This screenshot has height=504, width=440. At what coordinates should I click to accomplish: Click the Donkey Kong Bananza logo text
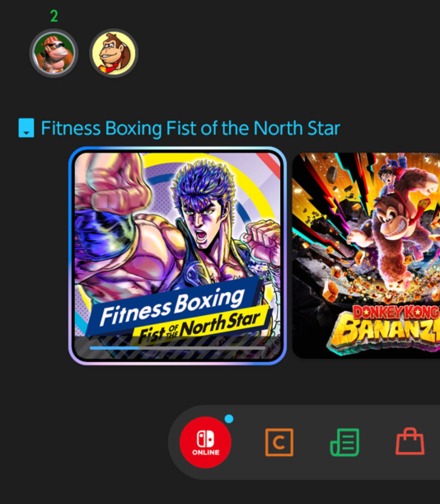(x=384, y=327)
